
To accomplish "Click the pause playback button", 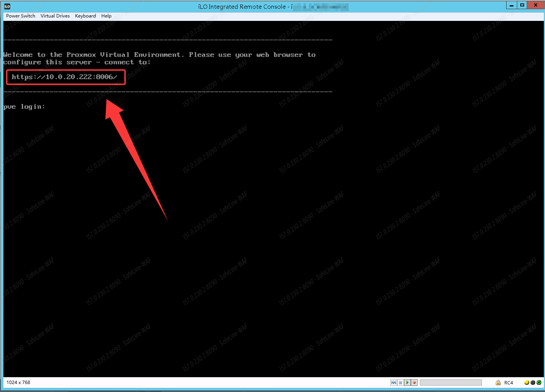I will [x=401, y=383].
